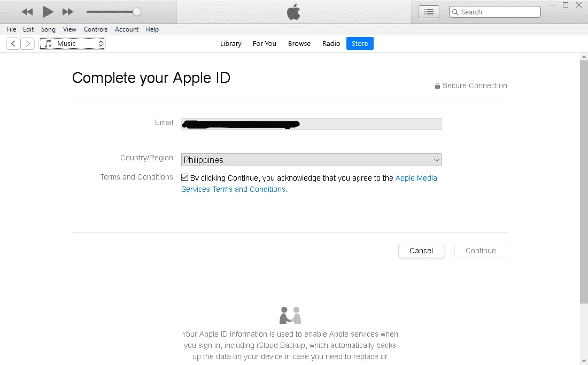
Task: Open the View menu
Action: coord(69,29)
